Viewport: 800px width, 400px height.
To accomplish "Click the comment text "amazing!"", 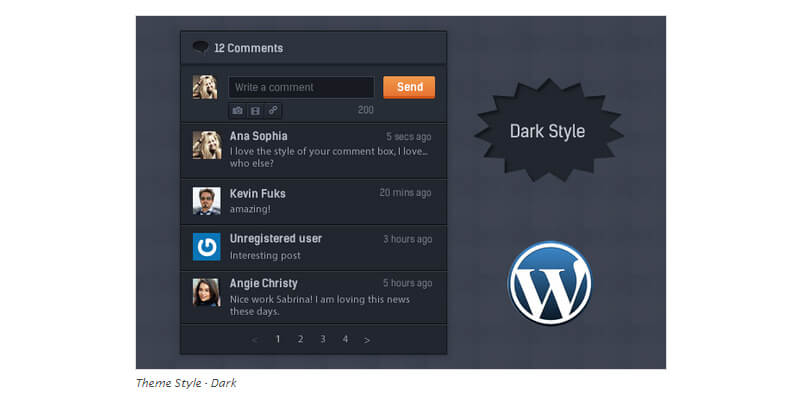I will pyautogui.click(x=250, y=209).
